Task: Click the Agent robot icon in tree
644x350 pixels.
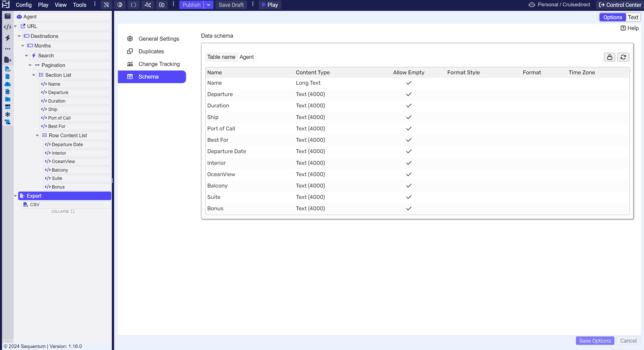Action: click(19, 17)
